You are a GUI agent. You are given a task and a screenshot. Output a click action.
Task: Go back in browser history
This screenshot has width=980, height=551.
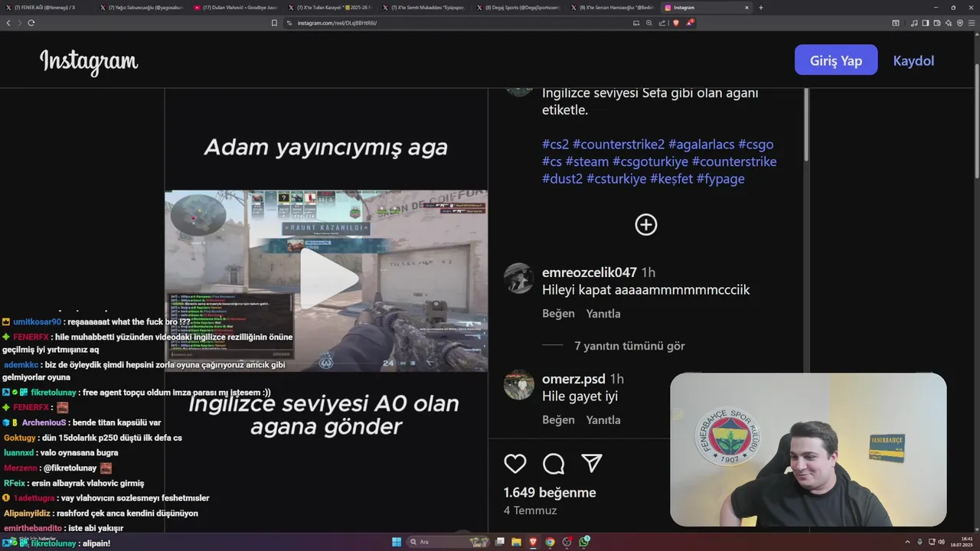8,23
